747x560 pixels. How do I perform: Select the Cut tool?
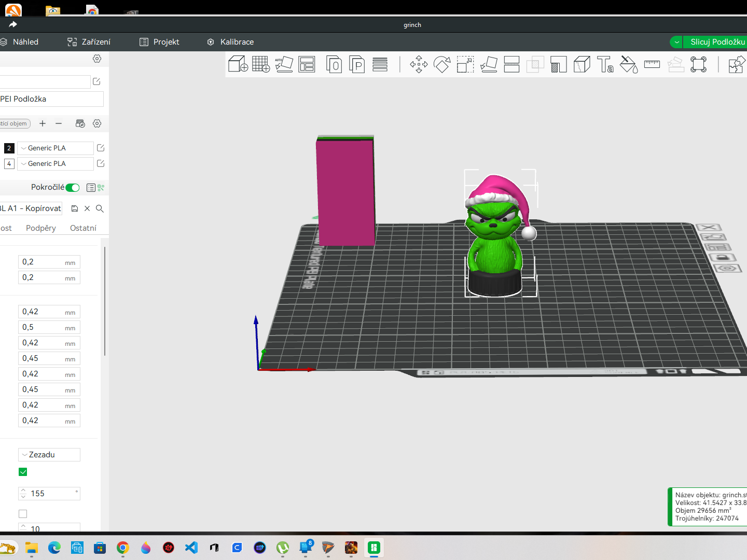pyautogui.click(x=512, y=64)
